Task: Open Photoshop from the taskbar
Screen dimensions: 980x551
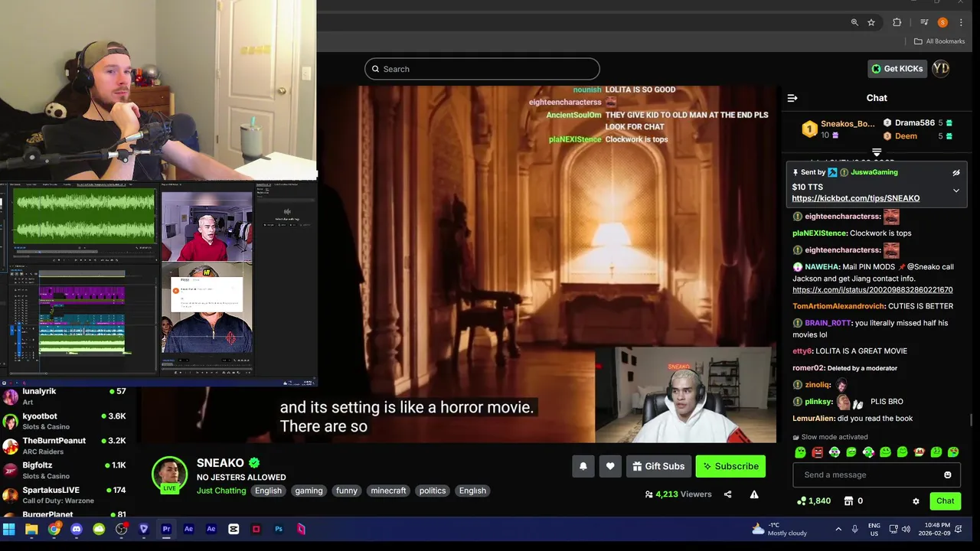Action: [x=279, y=529]
